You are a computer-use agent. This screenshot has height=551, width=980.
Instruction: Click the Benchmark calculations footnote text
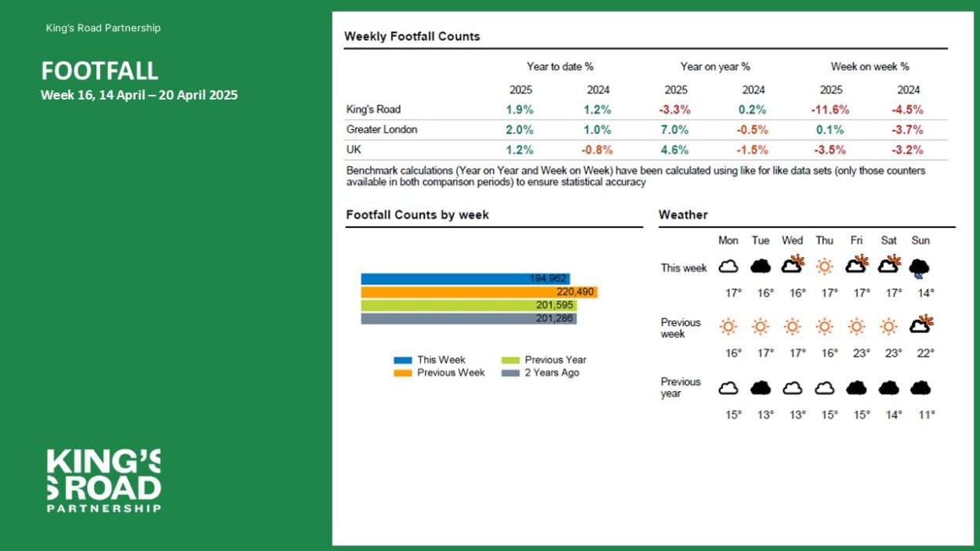(636, 176)
